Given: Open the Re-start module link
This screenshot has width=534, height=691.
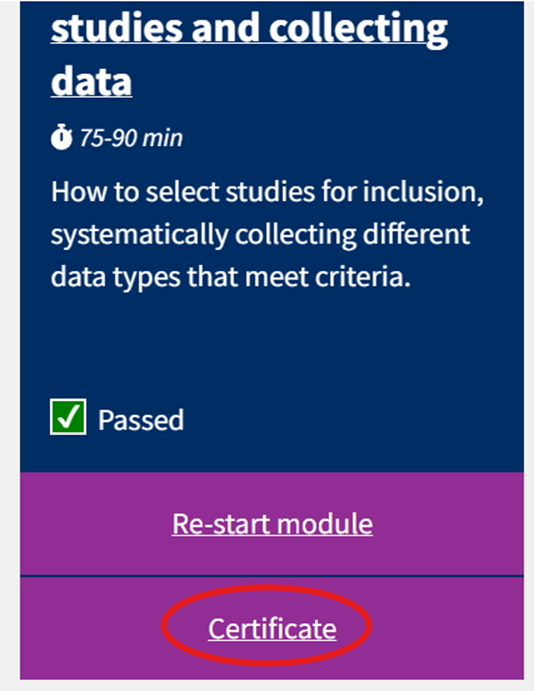Looking at the screenshot, I should (272, 524).
